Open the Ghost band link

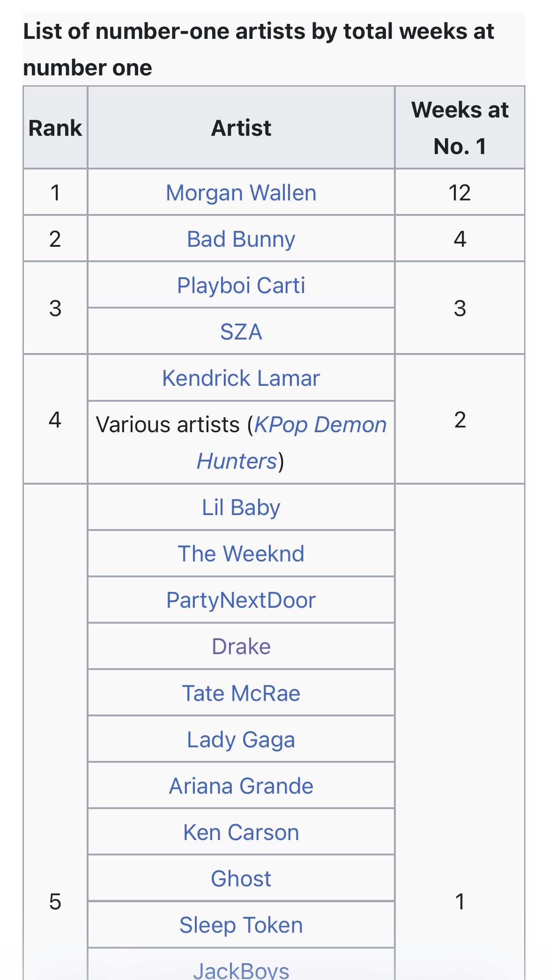[241, 879]
